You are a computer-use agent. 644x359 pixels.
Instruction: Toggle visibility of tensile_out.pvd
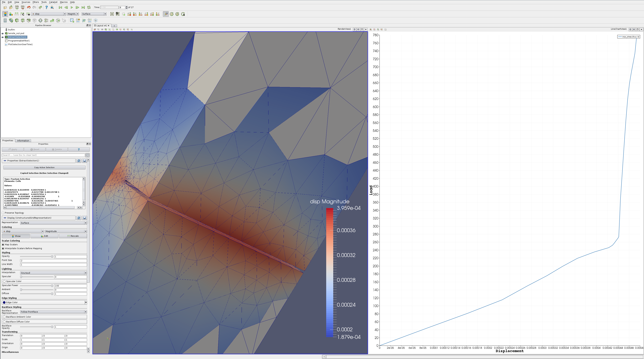tap(3, 34)
